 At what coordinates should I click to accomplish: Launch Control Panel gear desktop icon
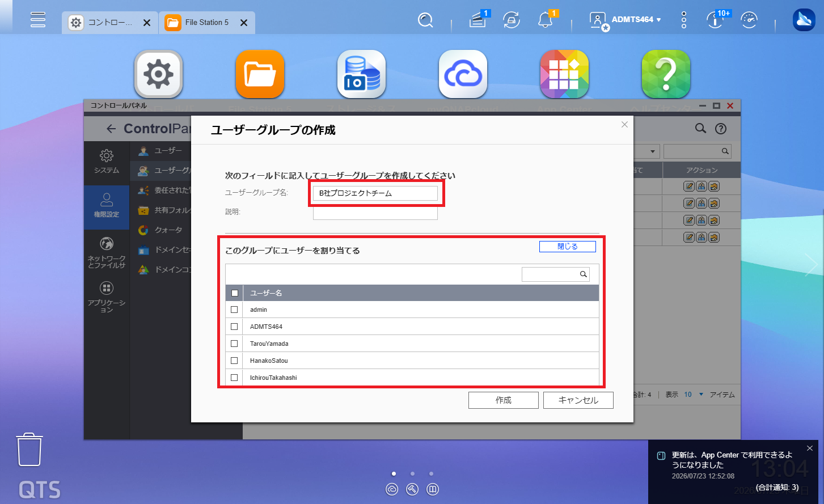tap(158, 74)
